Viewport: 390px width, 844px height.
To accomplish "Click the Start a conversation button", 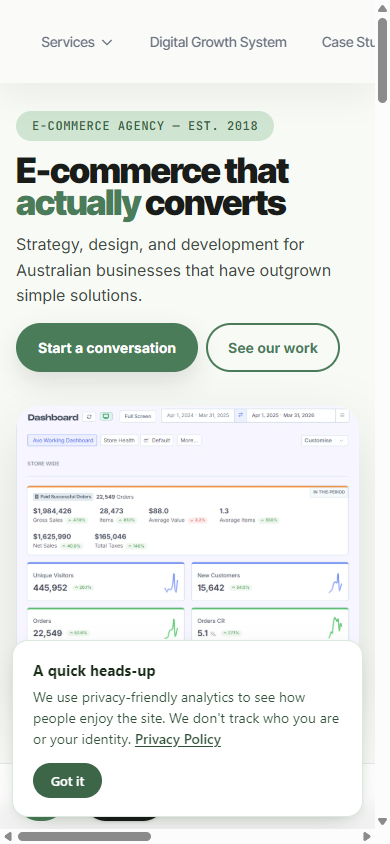I will click(107, 348).
